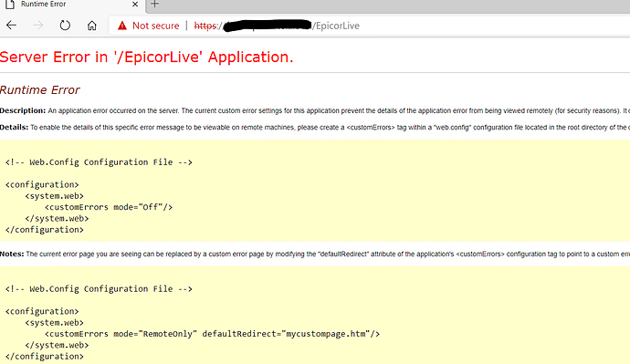Click the grayed forward arrow button
The width and height of the screenshot is (630, 364).
(37, 26)
